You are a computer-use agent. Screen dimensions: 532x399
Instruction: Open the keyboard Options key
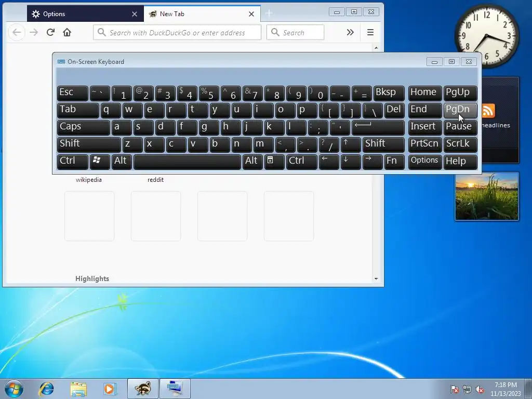pyautogui.click(x=424, y=162)
